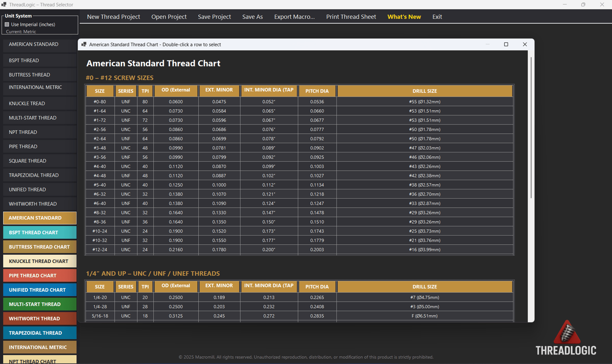612x364 pixels.
Task: Select the rust-colored WHITWORTH THREAD chart button
Action: tap(40, 318)
